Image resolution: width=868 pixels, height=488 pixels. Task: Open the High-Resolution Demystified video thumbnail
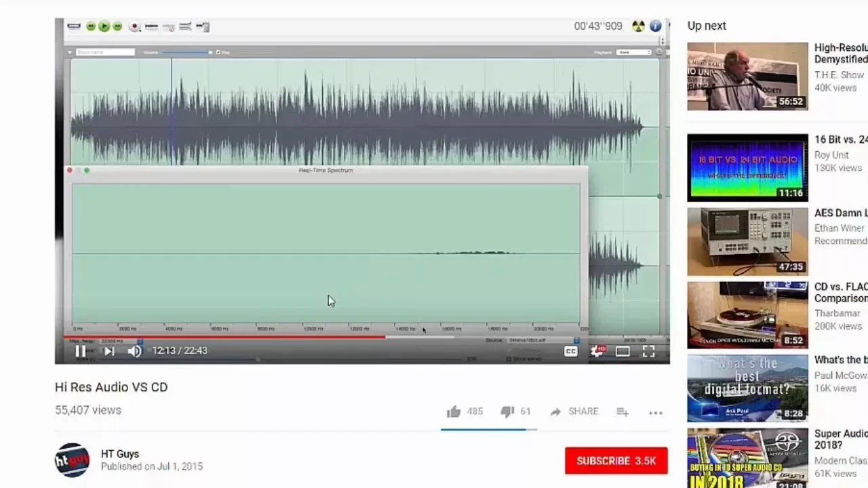click(747, 77)
